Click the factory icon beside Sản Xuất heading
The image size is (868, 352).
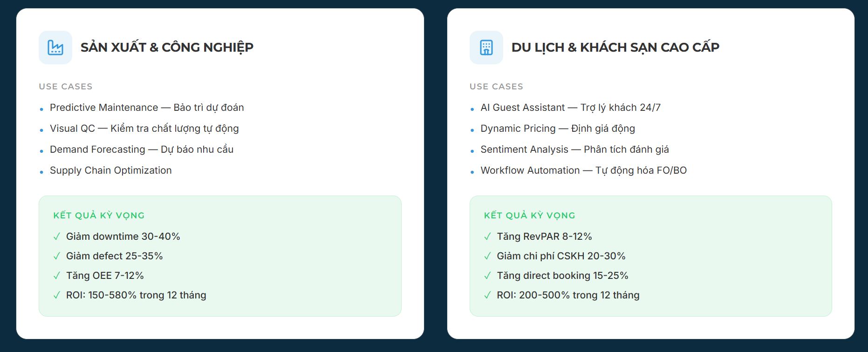click(55, 47)
